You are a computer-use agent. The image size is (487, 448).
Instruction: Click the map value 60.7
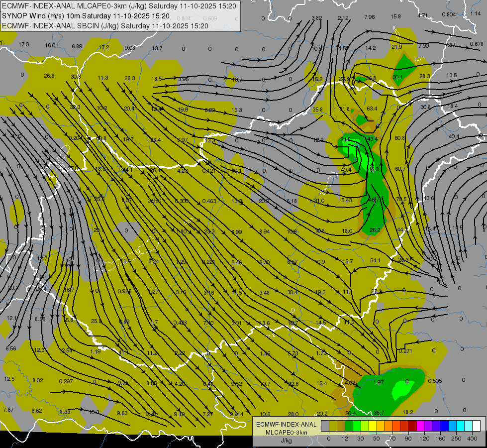click(400, 169)
